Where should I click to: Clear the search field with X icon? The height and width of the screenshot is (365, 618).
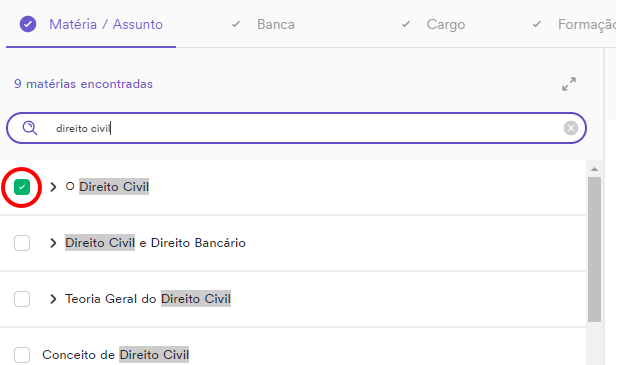click(570, 128)
